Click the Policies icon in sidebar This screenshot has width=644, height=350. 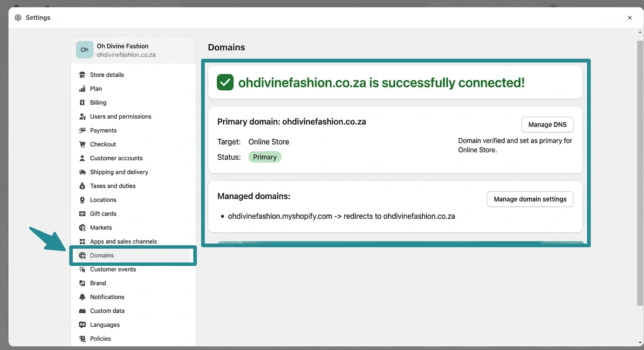pyautogui.click(x=82, y=339)
